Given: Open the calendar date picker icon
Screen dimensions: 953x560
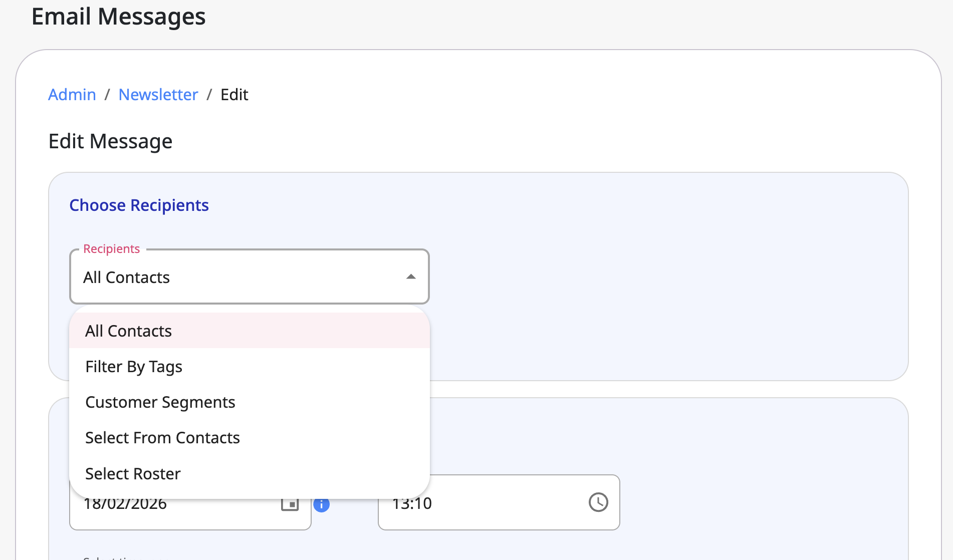Looking at the screenshot, I should click(x=290, y=503).
